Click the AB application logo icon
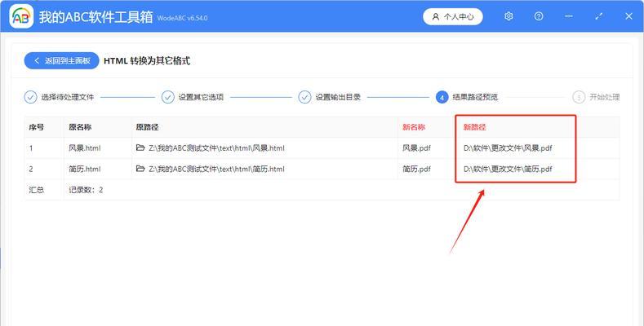The image size is (644, 326). coord(21,16)
